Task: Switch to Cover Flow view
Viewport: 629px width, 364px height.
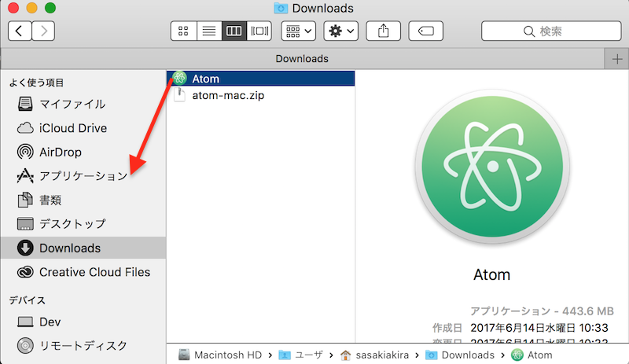Action: pos(259,31)
